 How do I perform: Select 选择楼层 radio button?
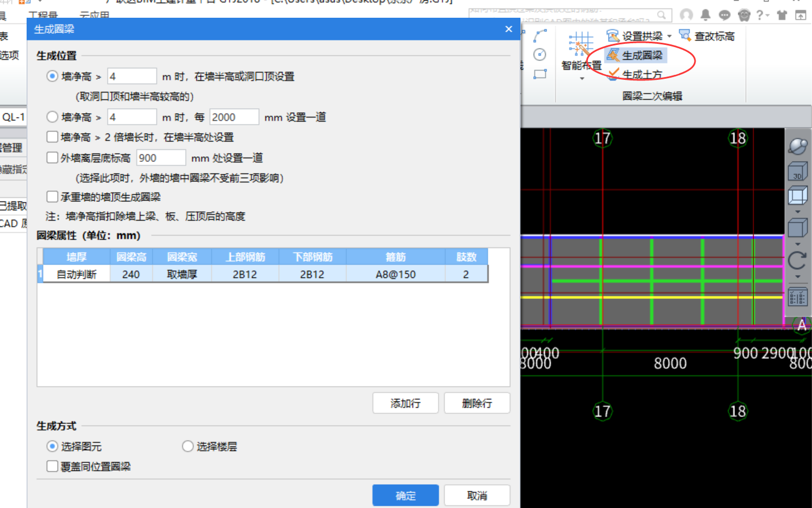tap(187, 446)
